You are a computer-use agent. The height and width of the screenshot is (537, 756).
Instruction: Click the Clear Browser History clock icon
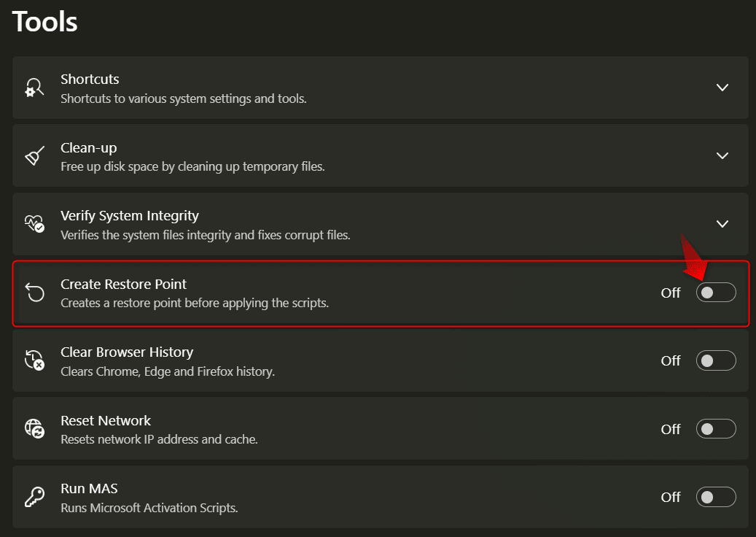click(34, 360)
